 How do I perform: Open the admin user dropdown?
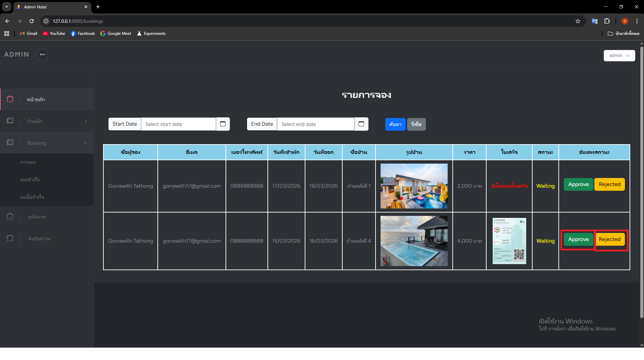[619, 56]
